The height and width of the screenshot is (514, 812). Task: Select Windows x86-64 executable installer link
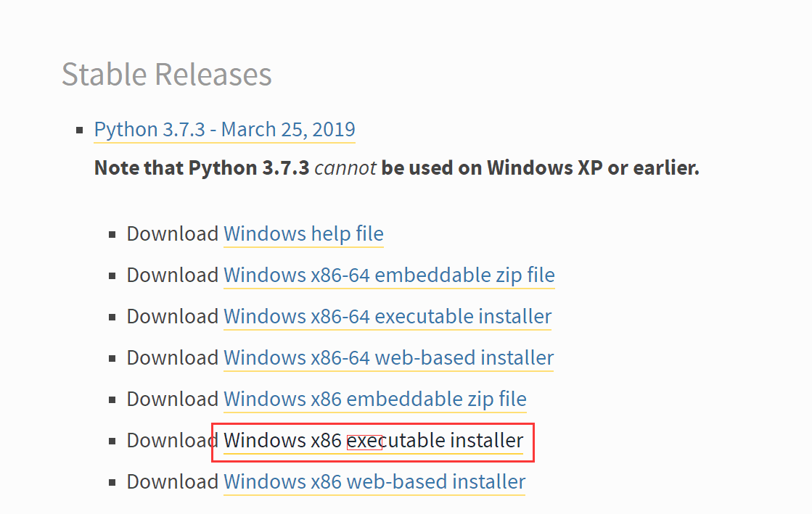pyautogui.click(x=387, y=317)
